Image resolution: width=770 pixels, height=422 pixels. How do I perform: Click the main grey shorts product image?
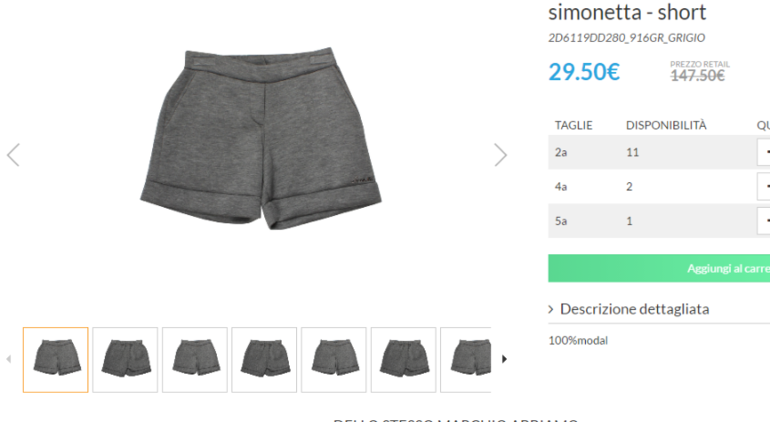[x=261, y=138]
